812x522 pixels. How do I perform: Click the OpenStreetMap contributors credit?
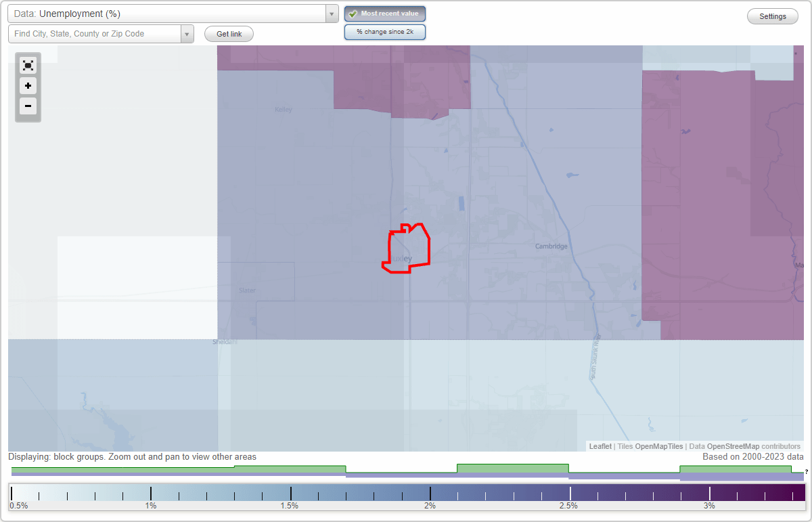(x=746, y=446)
